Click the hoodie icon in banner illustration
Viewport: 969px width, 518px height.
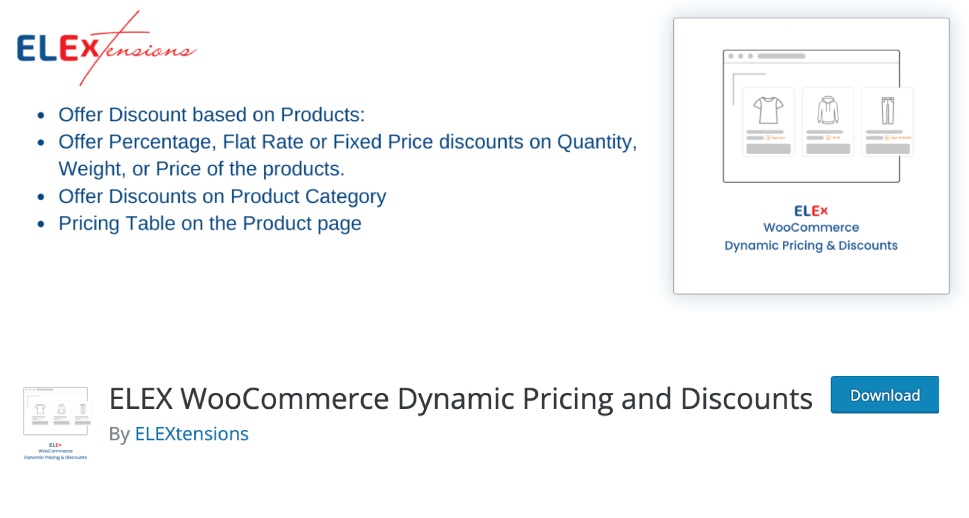[x=828, y=111]
